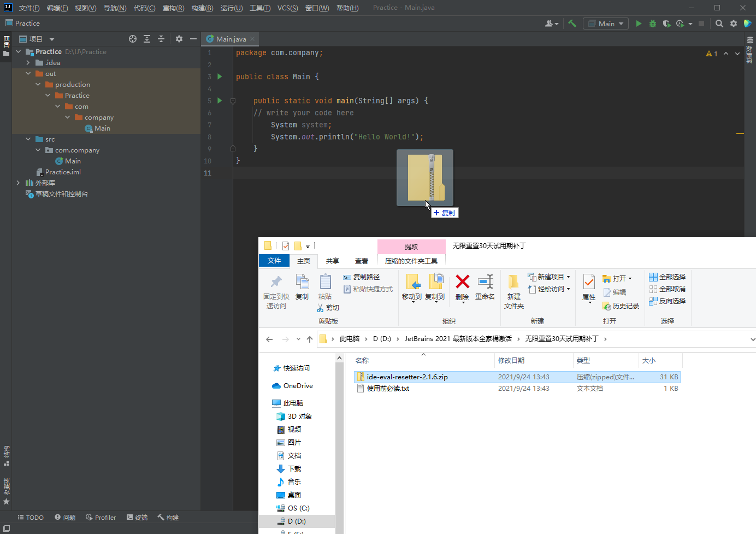Click Select none in Explorer ribbon
This screenshot has width=756, height=534.
click(667, 289)
